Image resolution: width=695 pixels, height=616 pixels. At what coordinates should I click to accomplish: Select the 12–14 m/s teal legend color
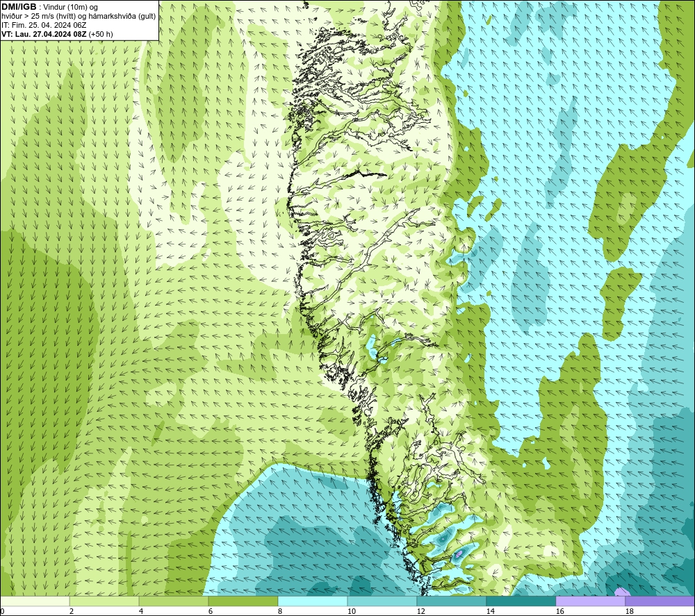451,601
